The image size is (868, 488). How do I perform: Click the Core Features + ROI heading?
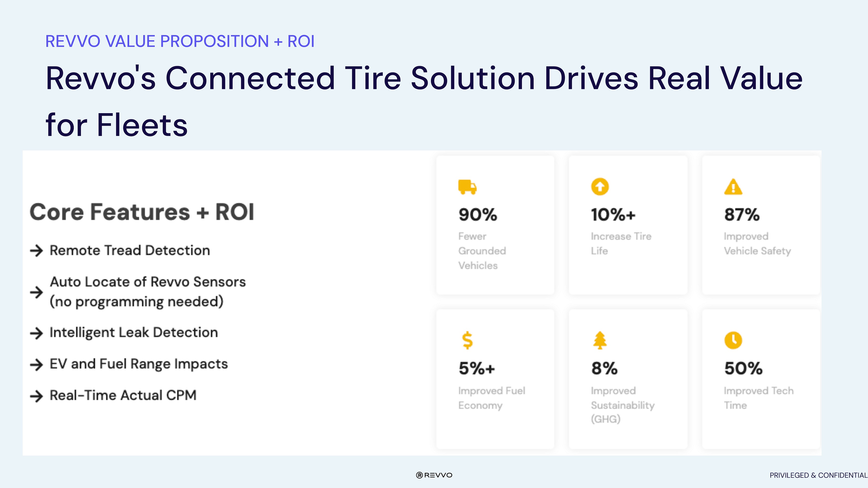coord(141,212)
